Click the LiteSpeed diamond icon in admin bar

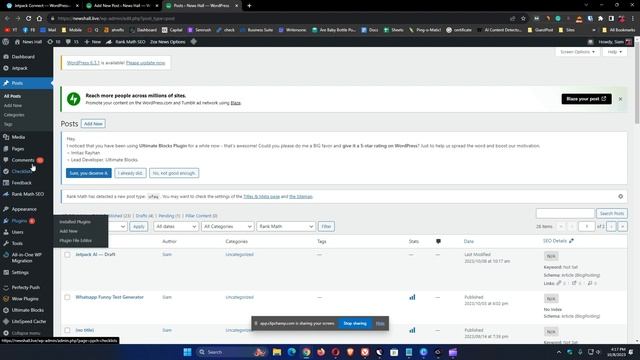[193, 42]
